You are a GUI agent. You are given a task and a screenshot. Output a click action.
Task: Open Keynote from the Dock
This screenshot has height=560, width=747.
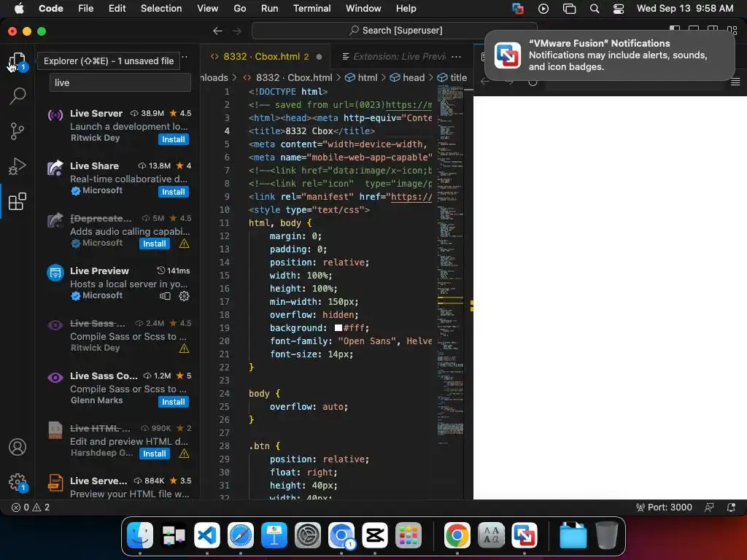[x=274, y=535]
